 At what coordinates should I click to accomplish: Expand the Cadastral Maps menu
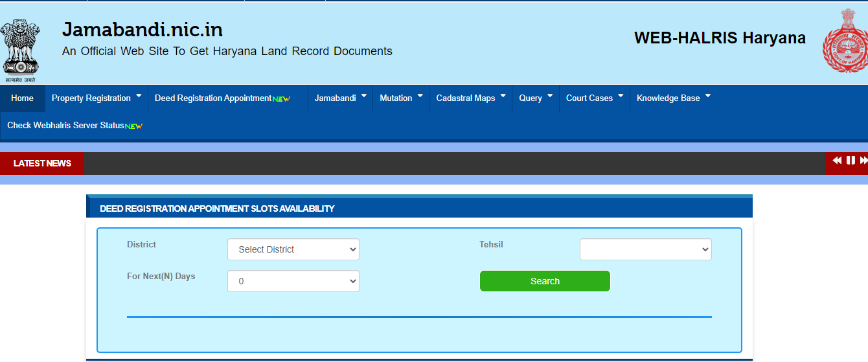(x=470, y=98)
